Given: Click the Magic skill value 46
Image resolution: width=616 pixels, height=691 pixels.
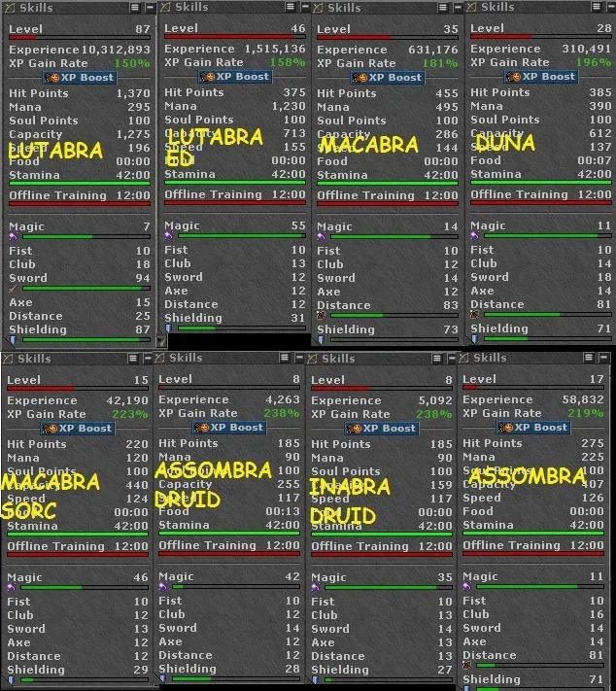Looking at the screenshot, I should [141, 577].
